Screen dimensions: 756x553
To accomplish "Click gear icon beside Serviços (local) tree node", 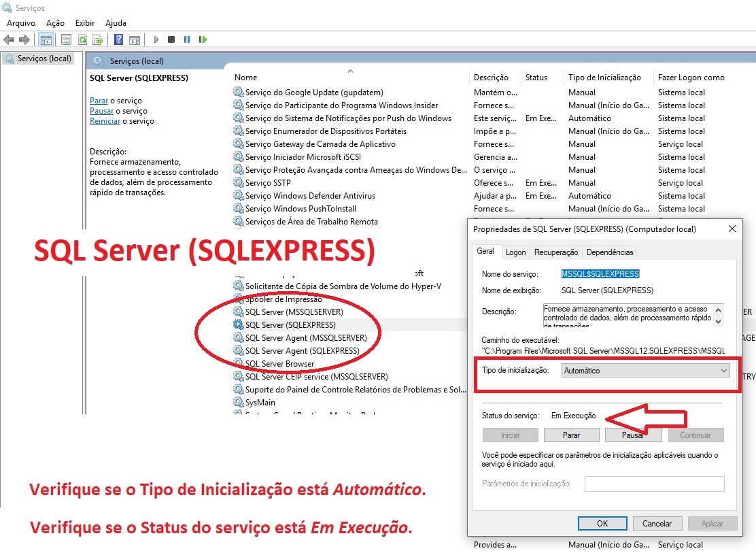I will 9,58.
